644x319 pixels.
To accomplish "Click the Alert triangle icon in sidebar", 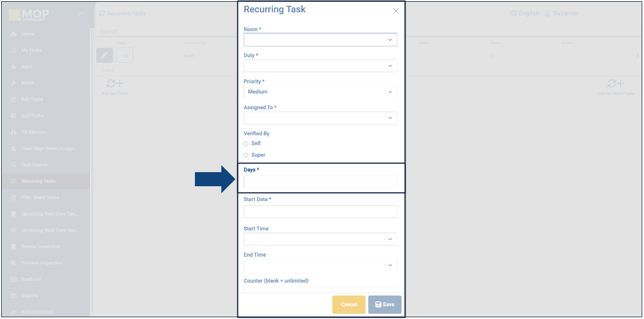I will click(x=13, y=67).
